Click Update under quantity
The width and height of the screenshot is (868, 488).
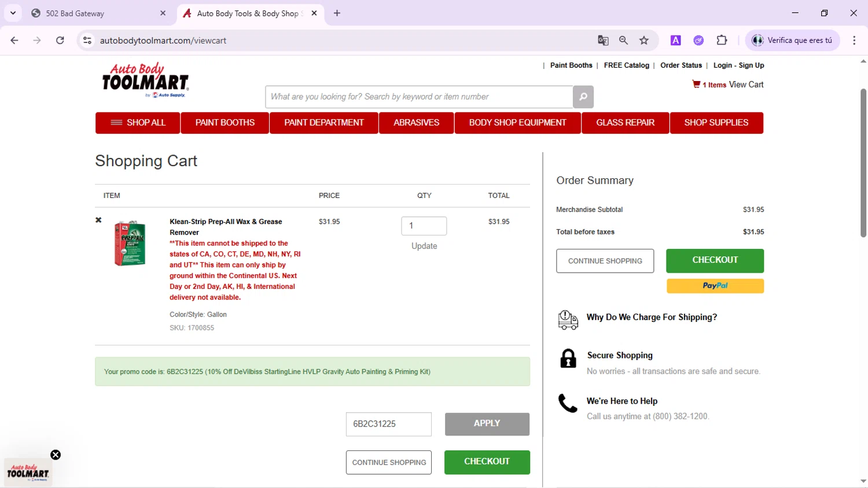pos(424,246)
